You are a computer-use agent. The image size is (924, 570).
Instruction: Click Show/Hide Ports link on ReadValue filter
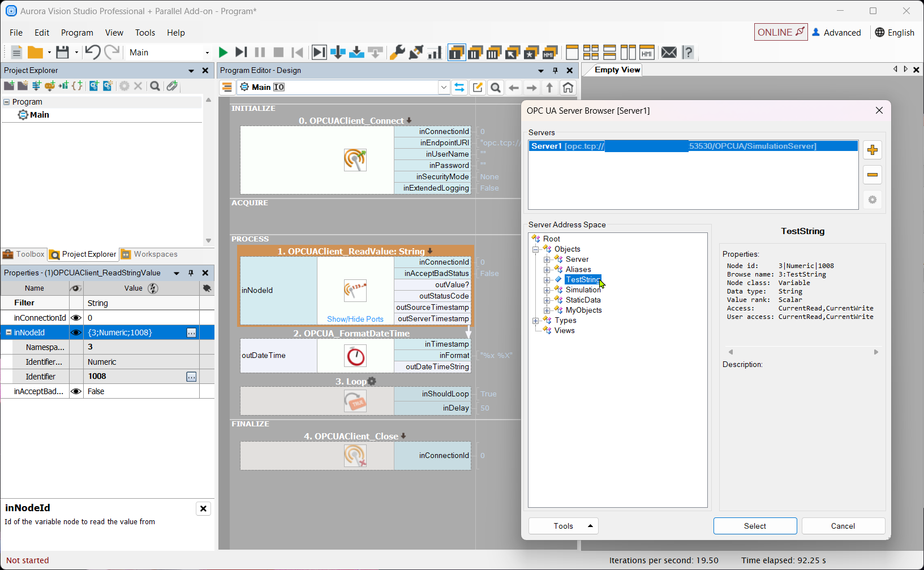coord(355,319)
